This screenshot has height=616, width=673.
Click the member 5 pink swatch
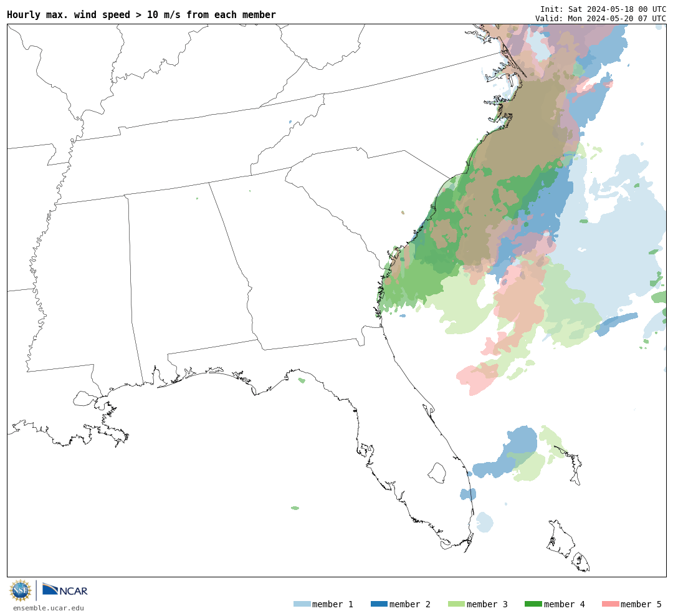click(x=610, y=604)
